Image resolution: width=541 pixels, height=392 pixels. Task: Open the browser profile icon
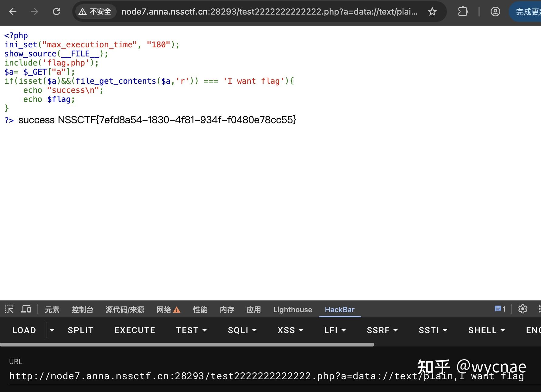coord(495,12)
